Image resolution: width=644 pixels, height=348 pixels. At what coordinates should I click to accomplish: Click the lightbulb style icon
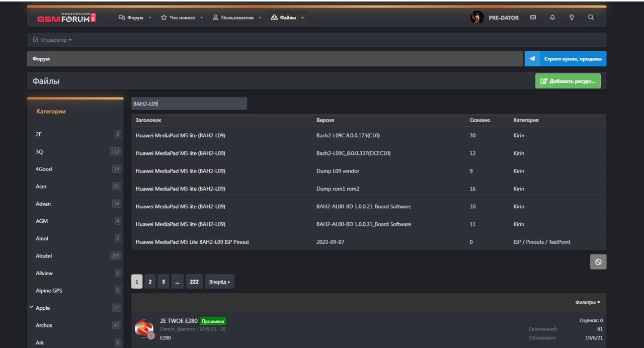click(572, 17)
